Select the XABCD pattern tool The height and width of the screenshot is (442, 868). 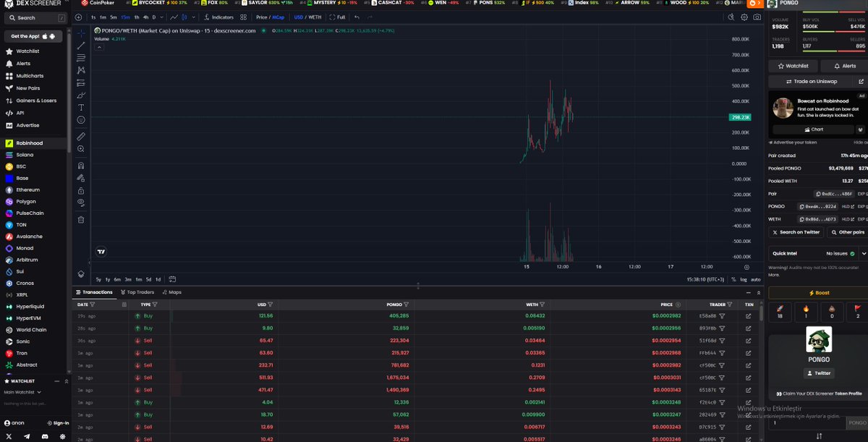click(x=81, y=70)
